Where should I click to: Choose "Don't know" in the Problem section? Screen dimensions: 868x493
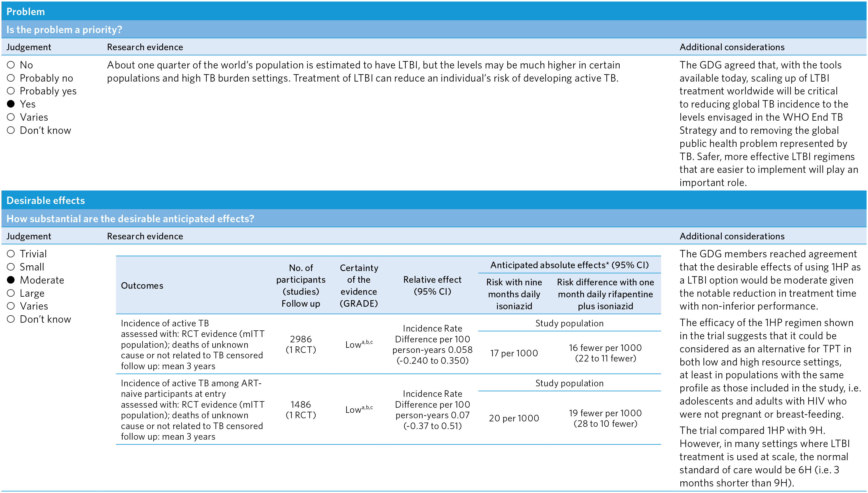pyautogui.click(x=11, y=130)
